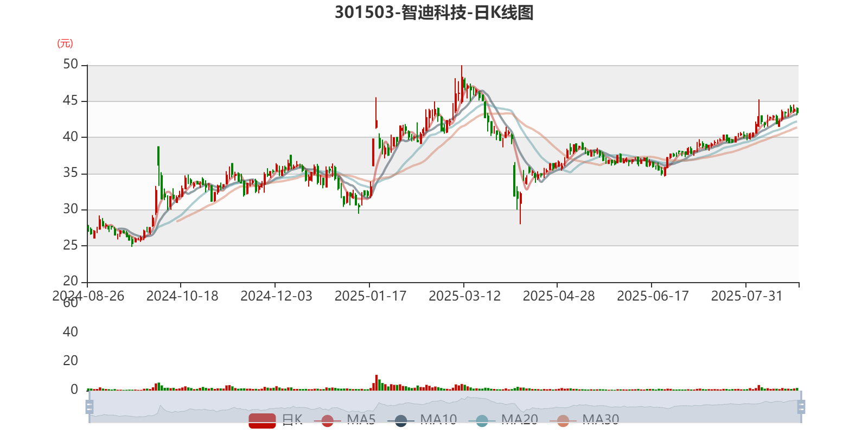Click the x-axis date label 2025-04-28
The width and height of the screenshot is (868, 434).
click(x=559, y=296)
